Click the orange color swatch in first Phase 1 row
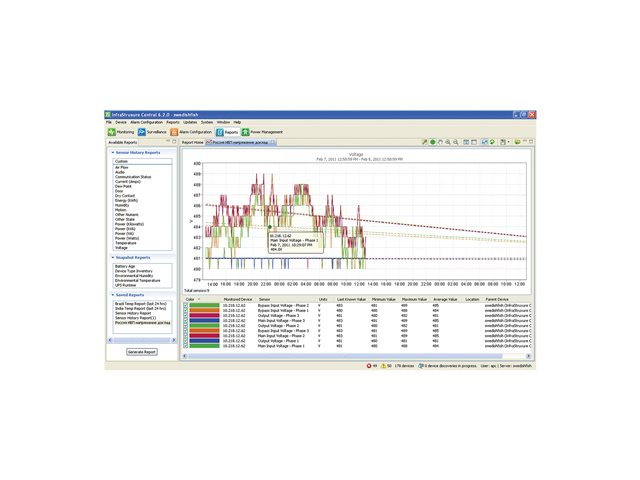 [x=204, y=309]
